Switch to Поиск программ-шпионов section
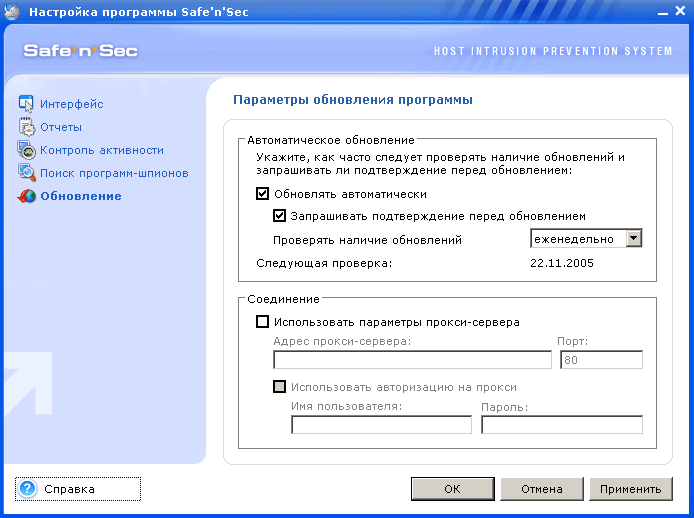This screenshot has width=694, height=518. point(114,173)
